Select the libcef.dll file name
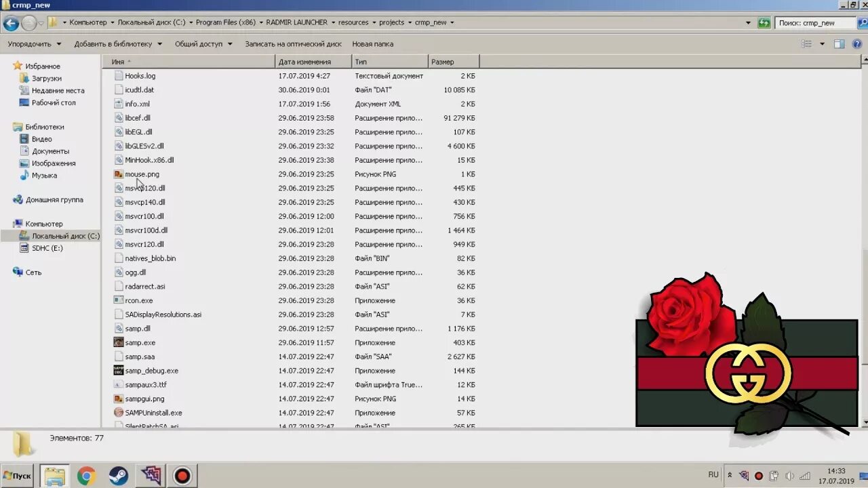Viewport: 868px width, 488px height. pos(138,118)
